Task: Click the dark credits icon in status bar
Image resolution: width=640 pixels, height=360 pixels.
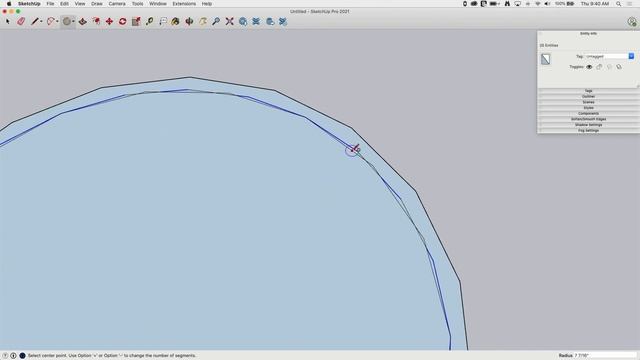Action: [x=22, y=356]
